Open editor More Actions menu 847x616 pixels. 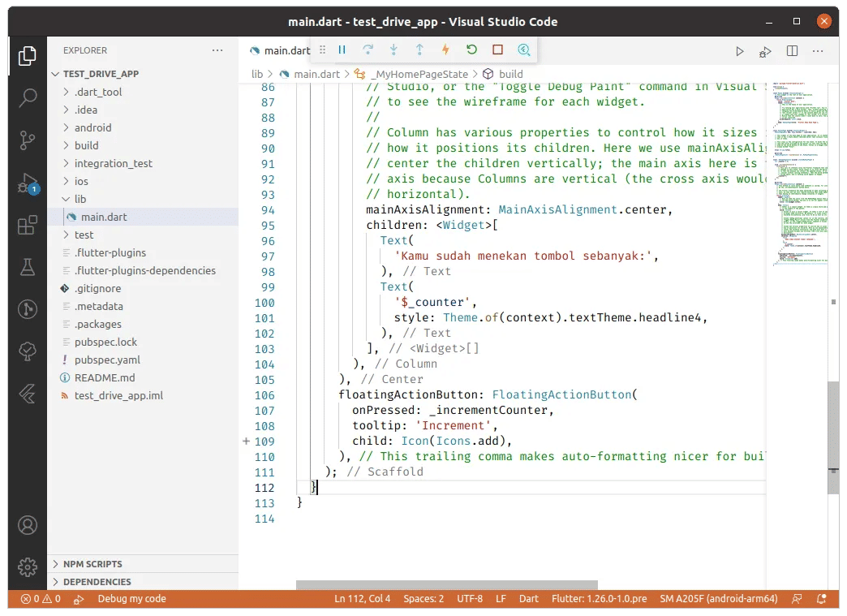tap(818, 51)
